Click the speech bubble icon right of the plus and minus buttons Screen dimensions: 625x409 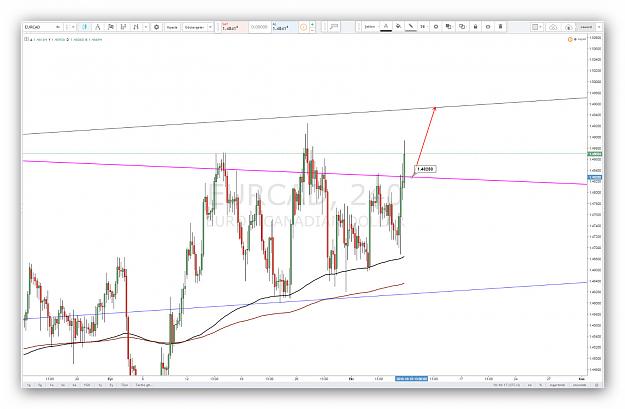tap(334, 27)
